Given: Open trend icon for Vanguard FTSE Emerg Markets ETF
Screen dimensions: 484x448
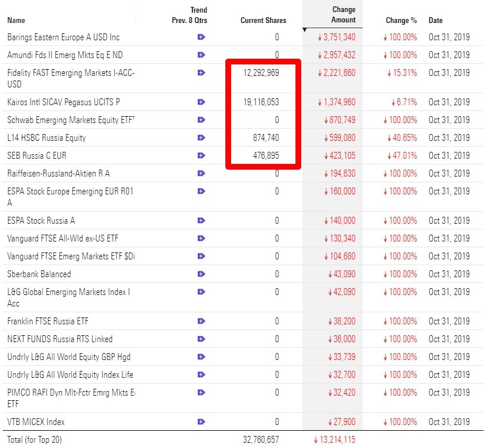Looking at the screenshot, I should click(x=201, y=256).
